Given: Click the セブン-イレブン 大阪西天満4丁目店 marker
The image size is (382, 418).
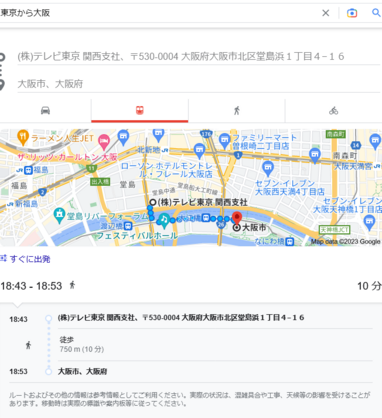Looking at the screenshot, I should click(268, 169).
